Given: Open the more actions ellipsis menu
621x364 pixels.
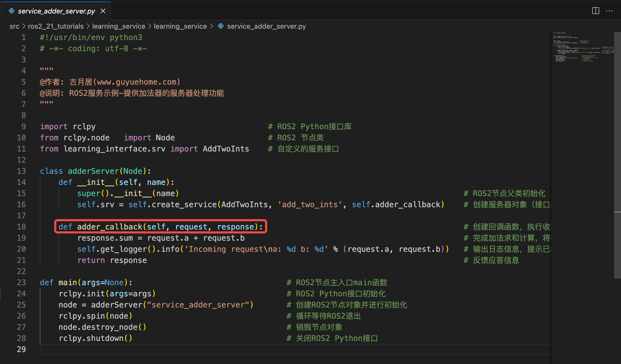Looking at the screenshot, I should tap(609, 11).
